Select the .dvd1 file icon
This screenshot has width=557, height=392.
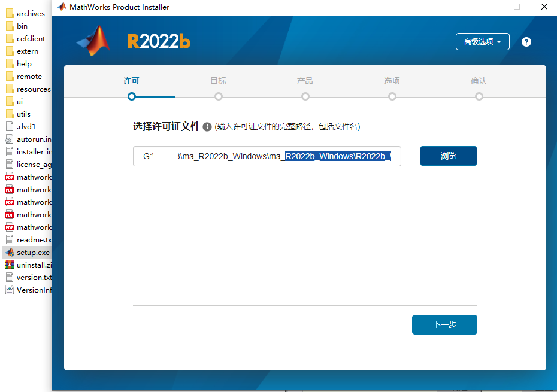click(10, 127)
